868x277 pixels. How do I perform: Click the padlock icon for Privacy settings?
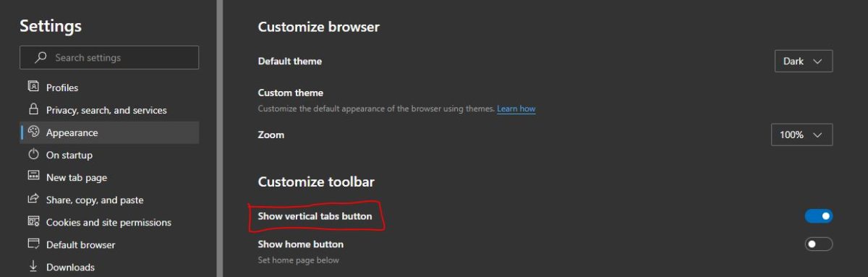[33, 109]
